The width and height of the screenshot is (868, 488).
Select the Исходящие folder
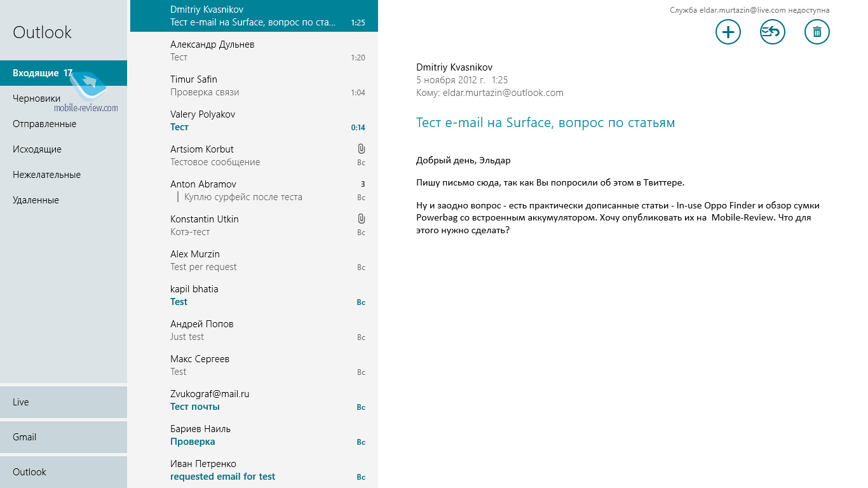(x=37, y=149)
